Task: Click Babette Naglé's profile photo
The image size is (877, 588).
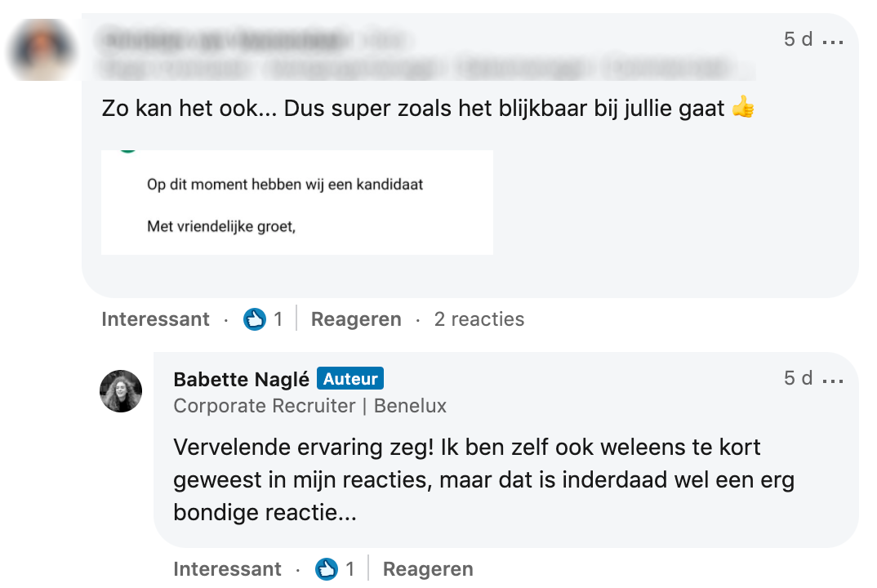Action: [121, 391]
